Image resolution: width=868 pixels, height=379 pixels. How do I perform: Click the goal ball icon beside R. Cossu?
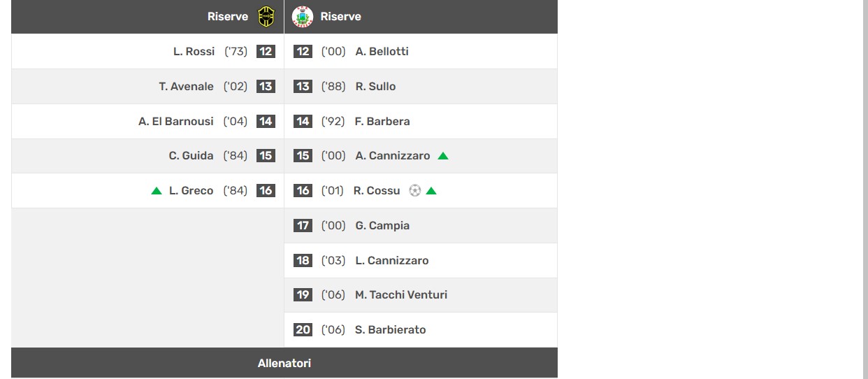pyautogui.click(x=414, y=190)
